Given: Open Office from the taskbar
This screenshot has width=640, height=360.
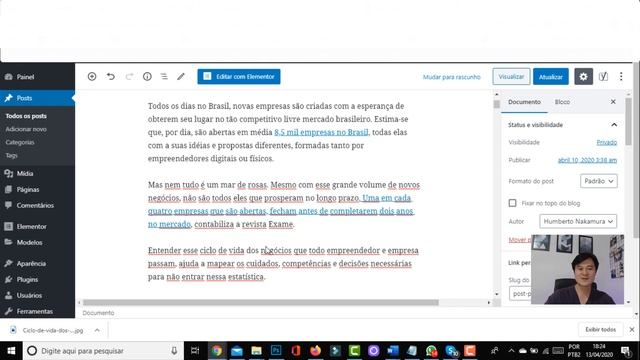Looking at the screenshot, I should (x=296, y=351).
